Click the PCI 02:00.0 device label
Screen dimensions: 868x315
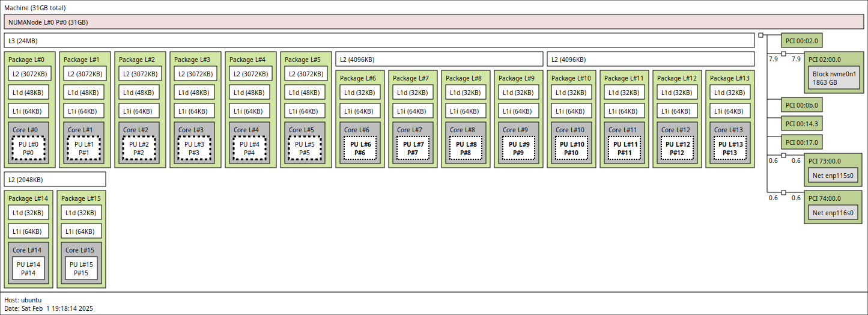(825, 60)
